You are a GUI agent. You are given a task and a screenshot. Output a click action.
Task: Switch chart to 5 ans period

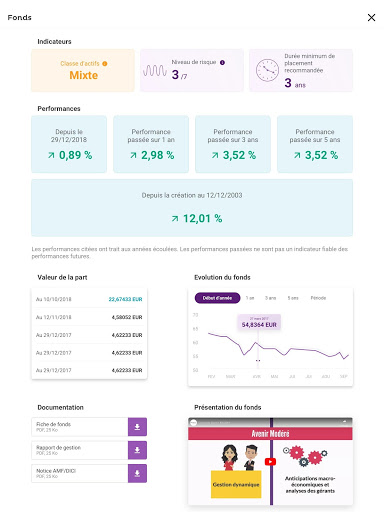[x=293, y=298]
